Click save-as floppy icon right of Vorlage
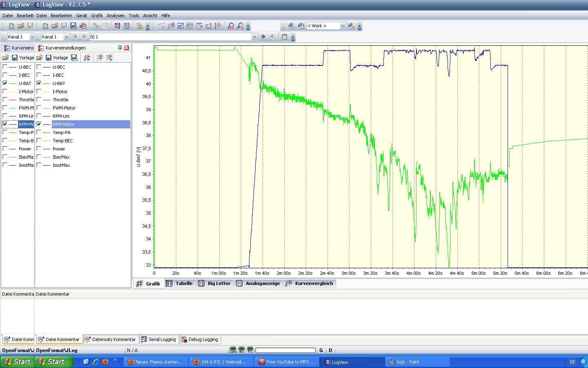Viewport: 588px width, 368px height. click(x=74, y=58)
